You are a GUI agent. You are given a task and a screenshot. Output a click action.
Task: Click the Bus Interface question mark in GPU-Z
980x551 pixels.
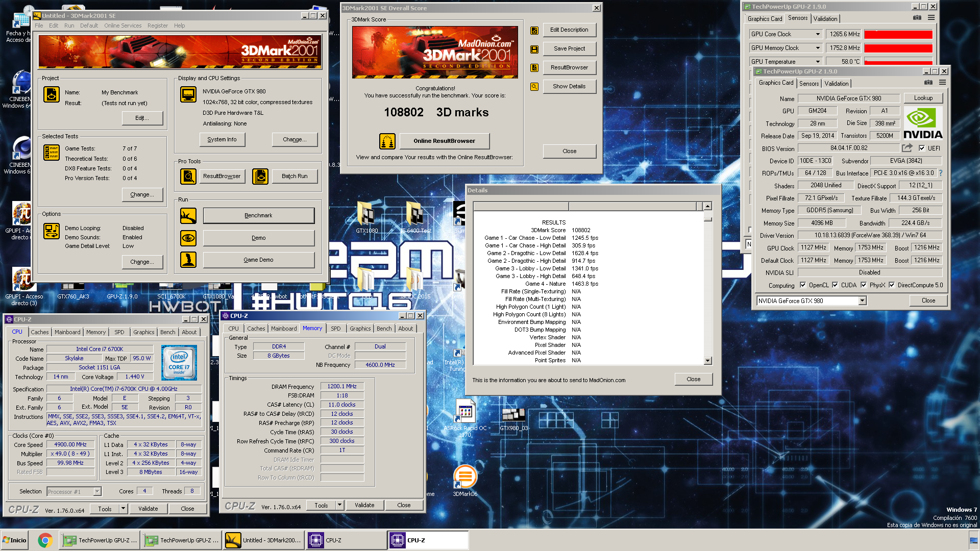tap(940, 173)
